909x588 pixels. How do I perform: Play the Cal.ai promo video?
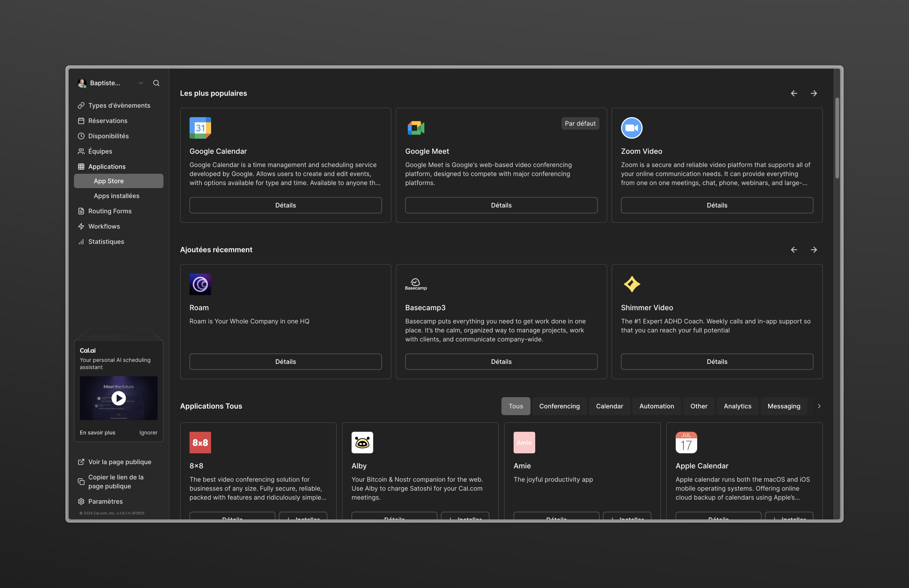coord(118,398)
